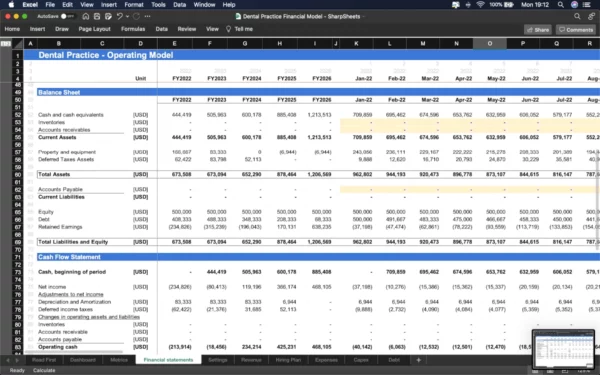Select the Cash and cash equivalents label
600x375 pixels.
click(x=71, y=115)
